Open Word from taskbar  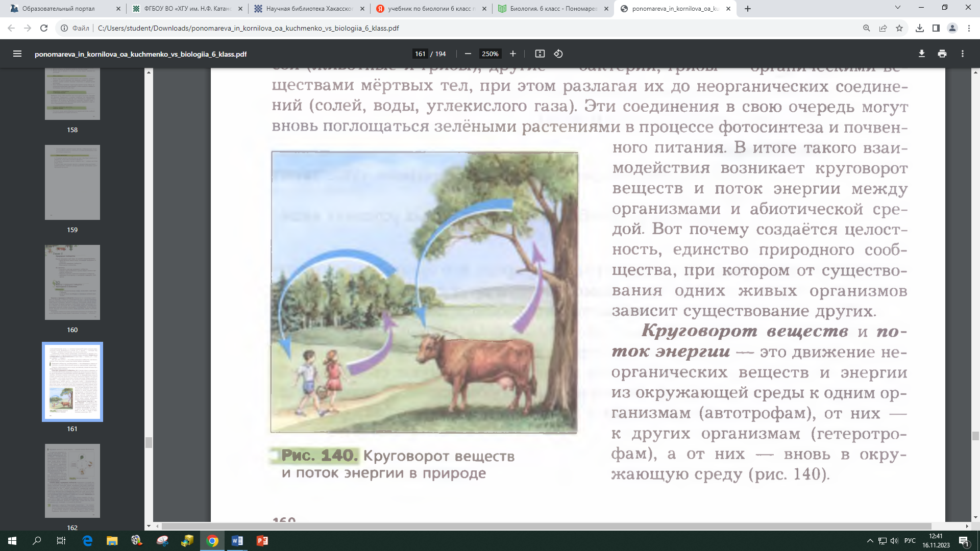[237, 541]
